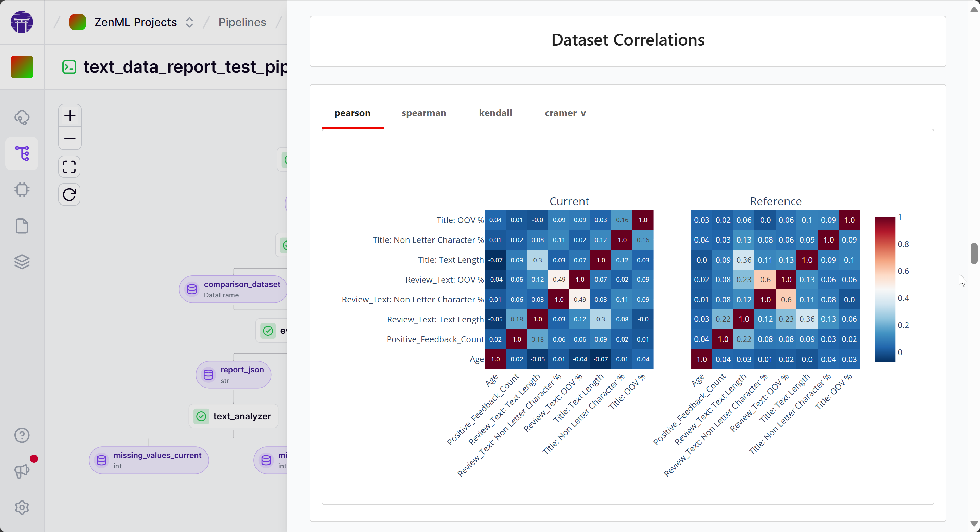The height and width of the screenshot is (532, 980).
Task: Refresh the pipeline DAG
Action: point(70,195)
